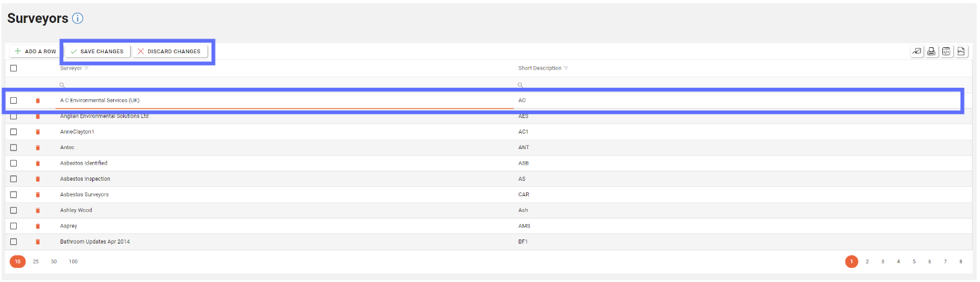Screen dimensions: 980x282
Task: Click the Discard Changes button
Action: pyautogui.click(x=169, y=51)
